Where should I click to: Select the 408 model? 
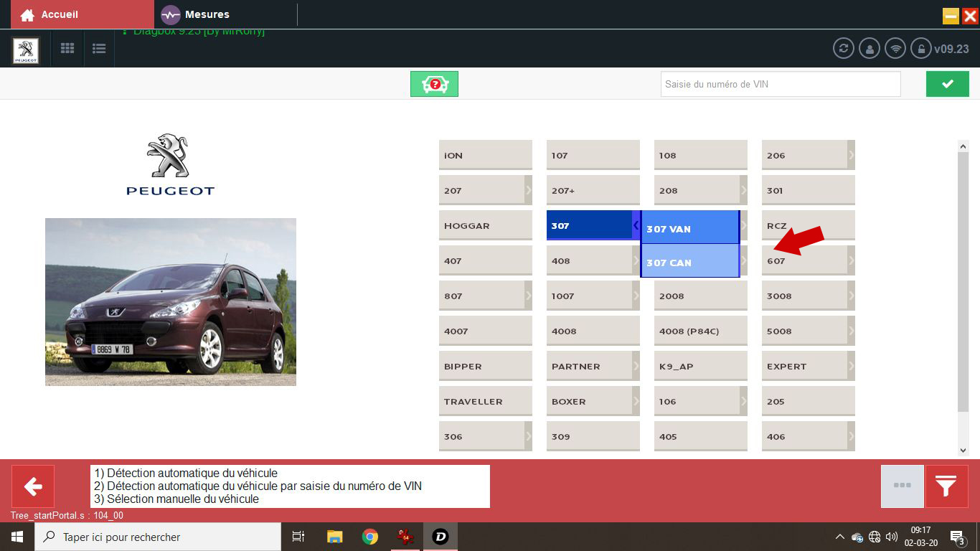[x=589, y=260]
